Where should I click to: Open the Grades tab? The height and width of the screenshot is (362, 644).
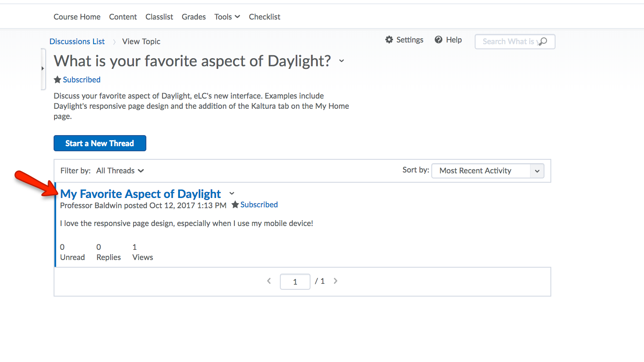tap(194, 17)
